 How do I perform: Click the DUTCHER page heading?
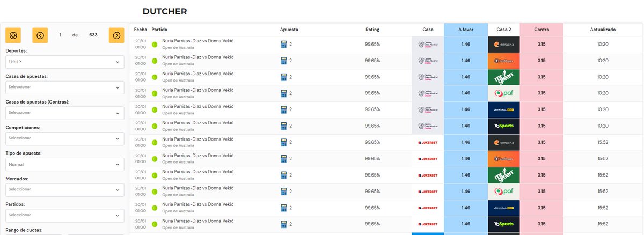165,11
